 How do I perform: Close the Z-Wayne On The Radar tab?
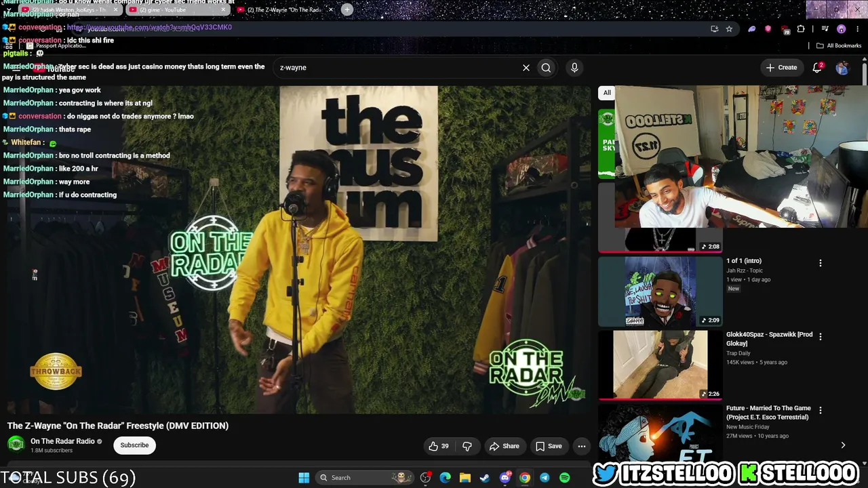(x=331, y=9)
